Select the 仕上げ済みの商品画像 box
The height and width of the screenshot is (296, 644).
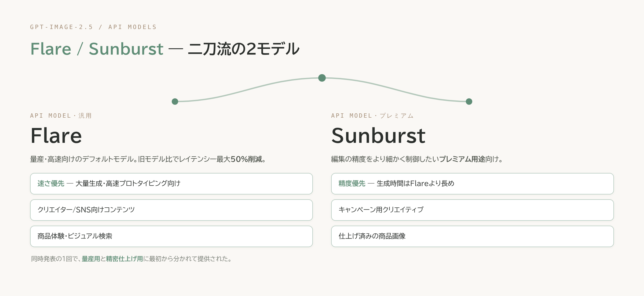473,236
